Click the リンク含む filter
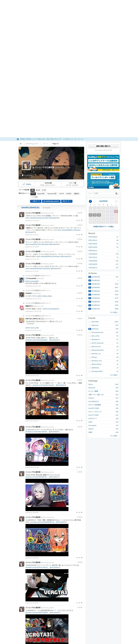This screenshot has height=644, width=138. click(x=35, y=197)
